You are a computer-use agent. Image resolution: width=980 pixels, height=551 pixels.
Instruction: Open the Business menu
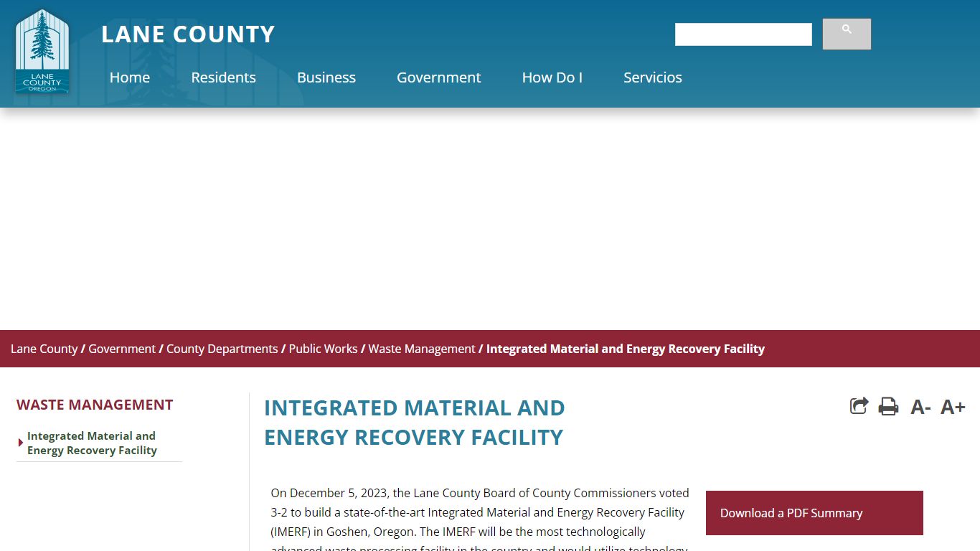(326, 77)
